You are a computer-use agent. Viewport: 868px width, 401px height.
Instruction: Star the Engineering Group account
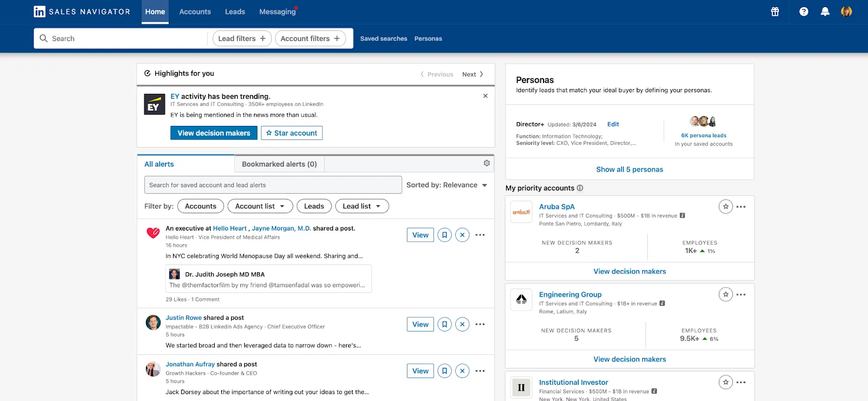point(725,295)
